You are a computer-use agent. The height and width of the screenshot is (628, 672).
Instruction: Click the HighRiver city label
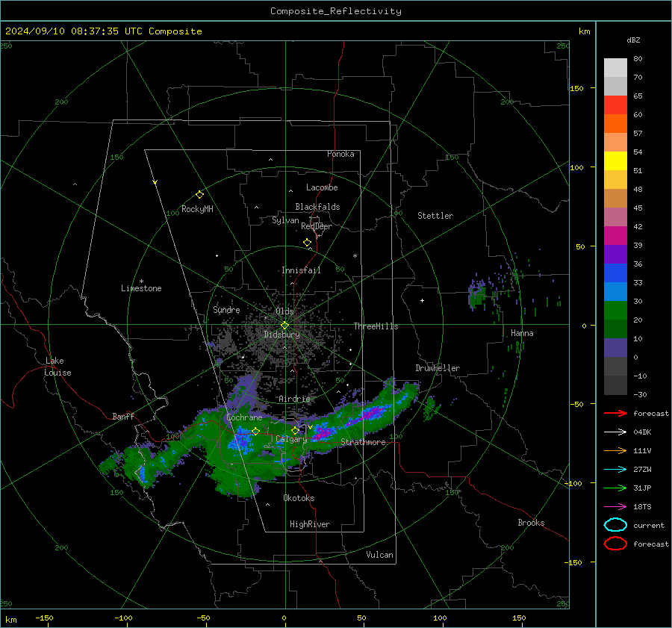point(310,524)
